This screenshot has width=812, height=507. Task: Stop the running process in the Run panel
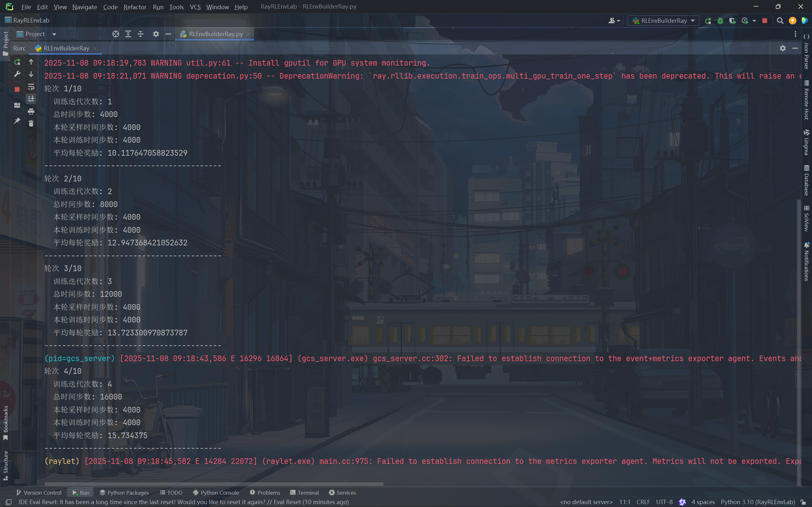17,89
